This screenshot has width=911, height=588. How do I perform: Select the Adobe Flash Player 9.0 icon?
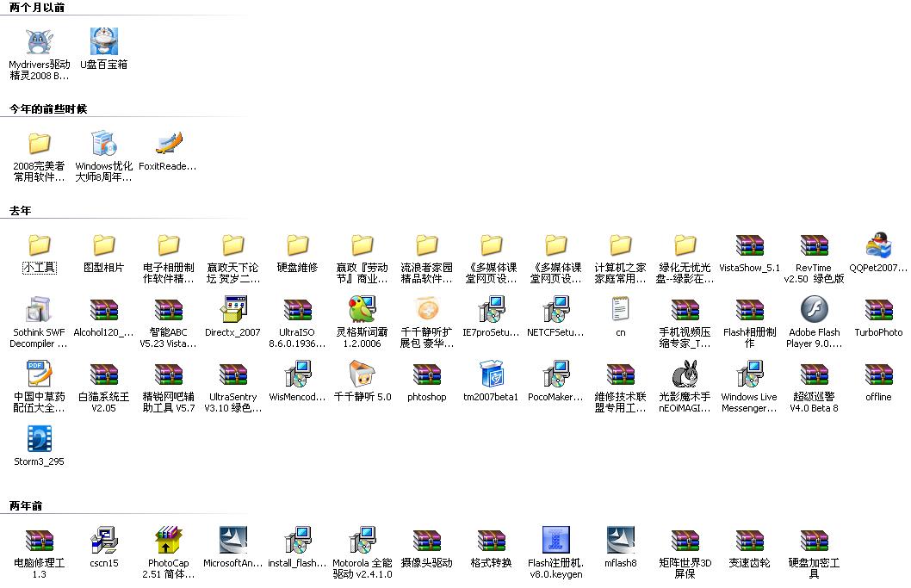[x=814, y=310]
